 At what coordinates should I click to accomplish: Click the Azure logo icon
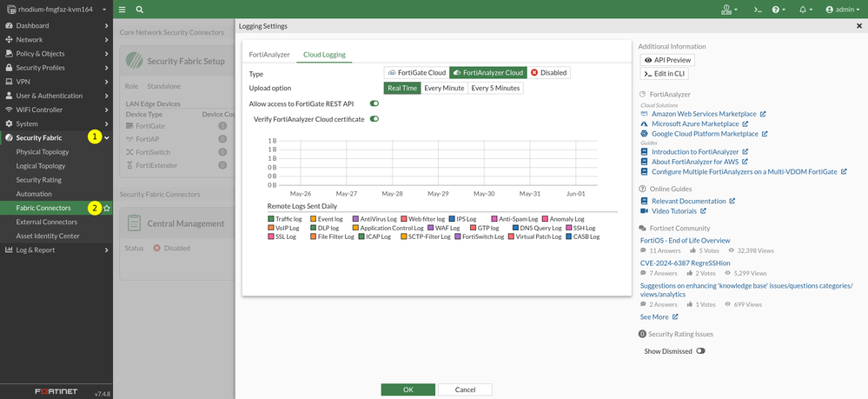click(644, 124)
